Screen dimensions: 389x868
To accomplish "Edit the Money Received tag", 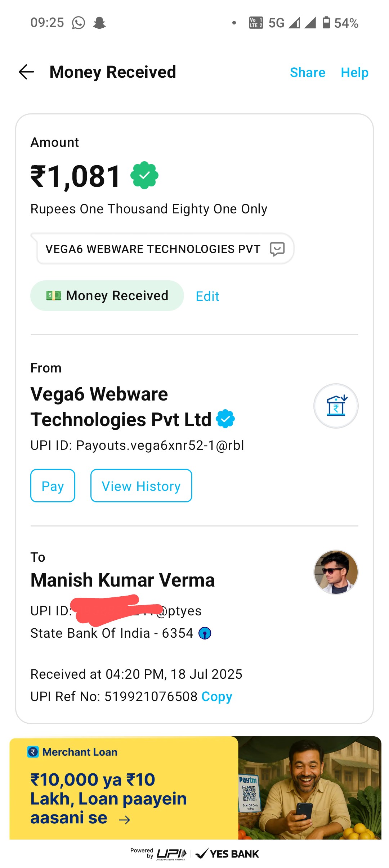I will coord(207,296).
